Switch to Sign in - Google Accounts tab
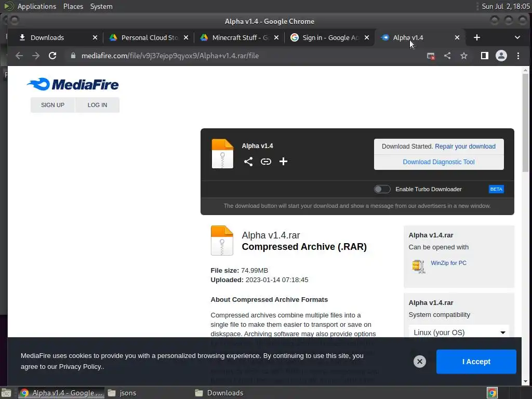The width and height of the screenshot is (532, 399). [x=329, y=37]
